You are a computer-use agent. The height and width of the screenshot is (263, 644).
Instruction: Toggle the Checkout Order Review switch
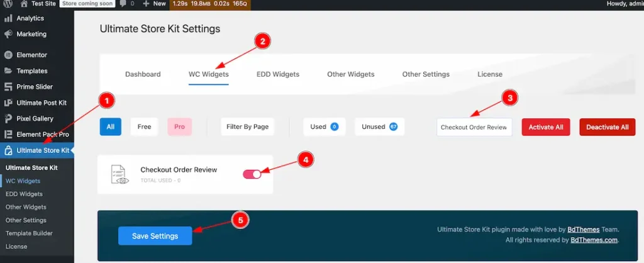(x=252, y=174)
